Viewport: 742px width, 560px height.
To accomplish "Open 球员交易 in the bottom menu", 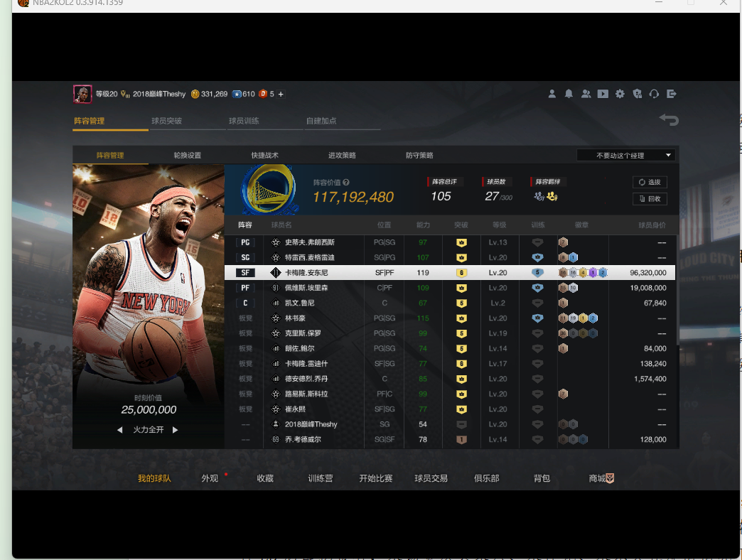I will point(431,479).
